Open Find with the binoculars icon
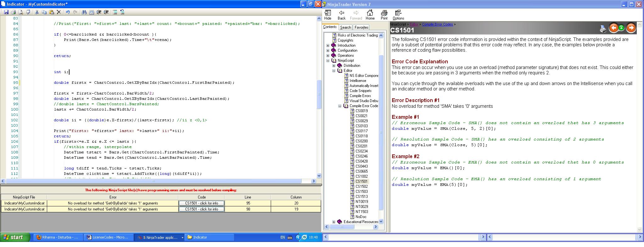The height and width of the screenshot is (247, 644). (84, 12)
